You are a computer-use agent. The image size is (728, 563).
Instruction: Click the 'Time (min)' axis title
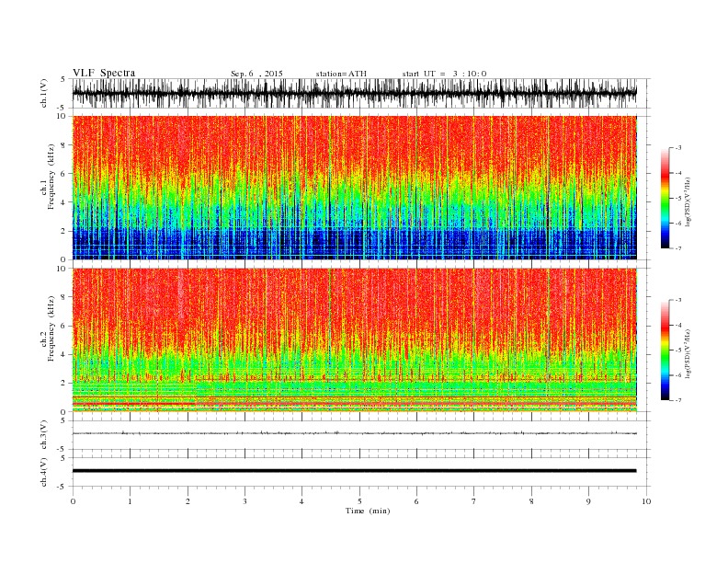coord(368,511)
